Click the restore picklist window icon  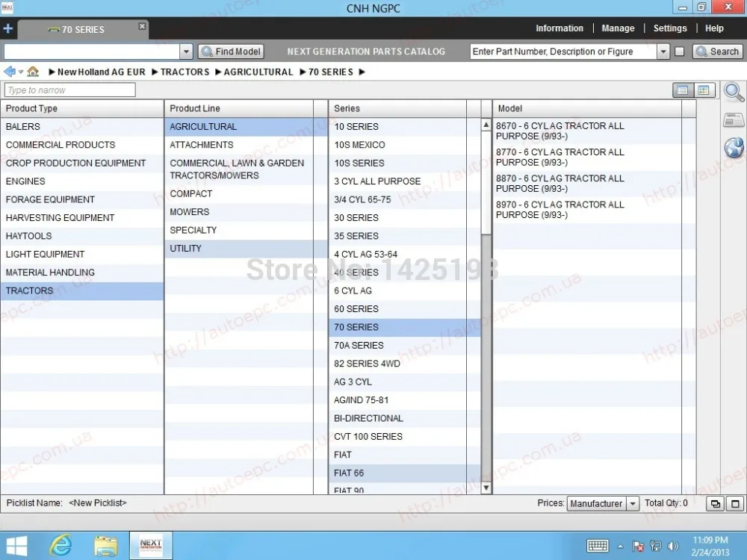click(716, 504)
